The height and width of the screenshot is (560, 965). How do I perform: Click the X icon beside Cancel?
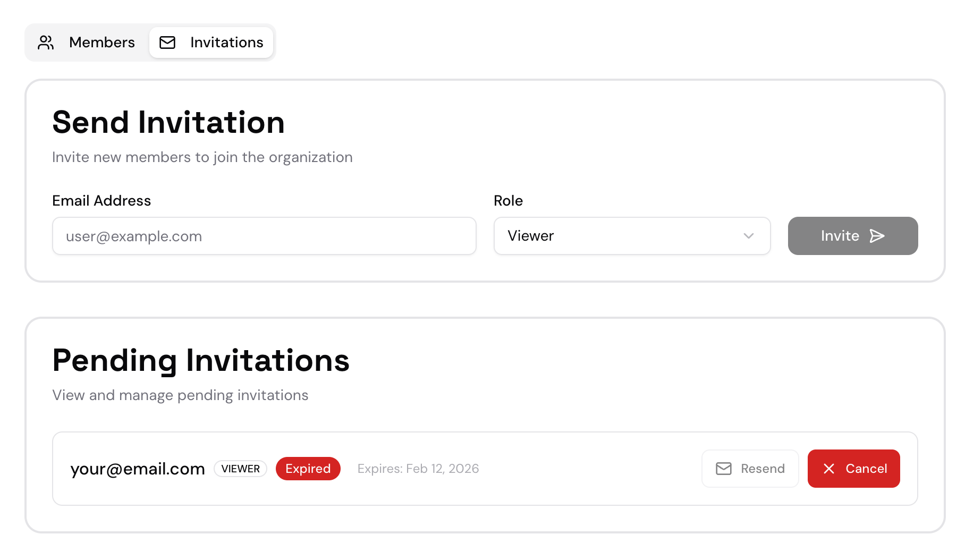pyautogui.click(x=828, y=469)
